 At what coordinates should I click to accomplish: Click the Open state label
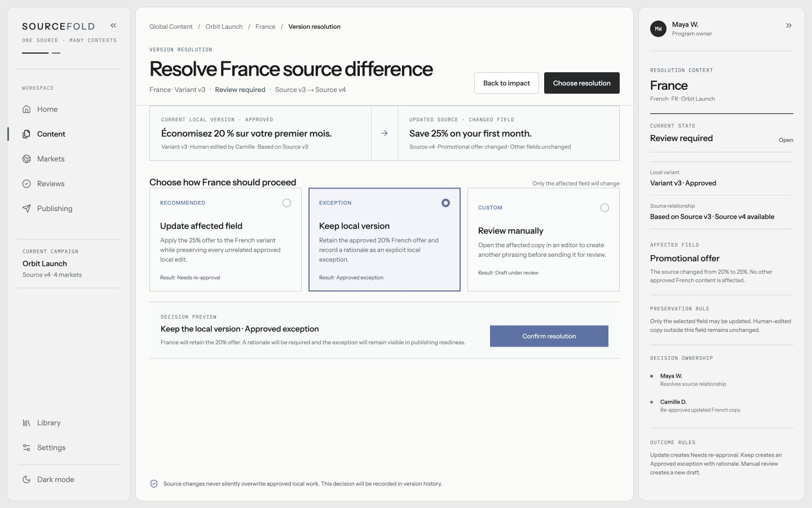[x=786, y=140]
